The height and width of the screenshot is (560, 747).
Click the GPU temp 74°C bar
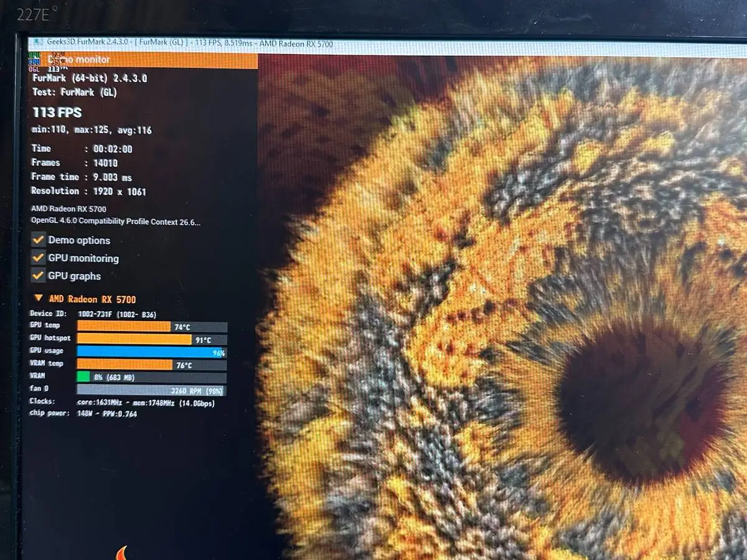click(x=152, y=327)
